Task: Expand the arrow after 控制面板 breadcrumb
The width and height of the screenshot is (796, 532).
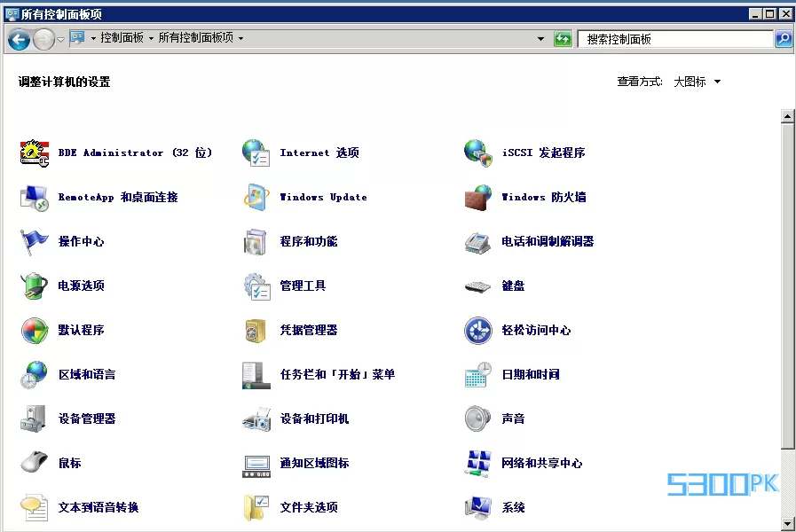Action: (151, 38)
